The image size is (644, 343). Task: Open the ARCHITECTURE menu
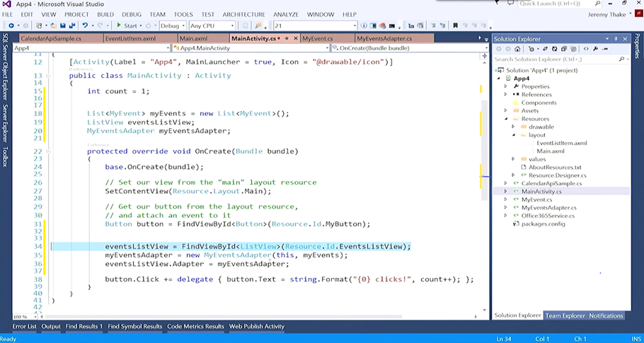(243, 14)
